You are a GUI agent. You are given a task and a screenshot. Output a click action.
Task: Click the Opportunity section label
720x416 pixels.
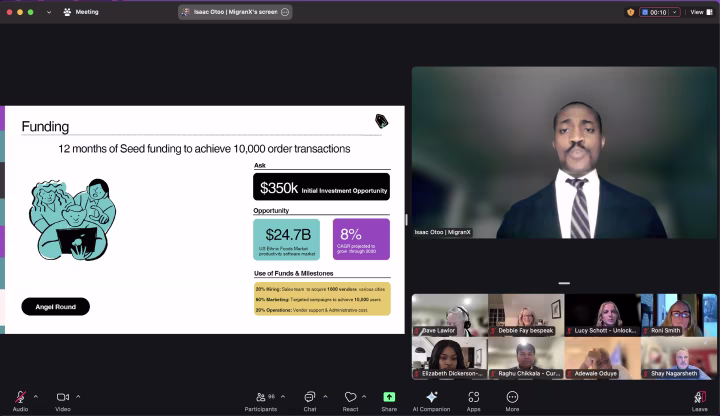tap(271, 210)
